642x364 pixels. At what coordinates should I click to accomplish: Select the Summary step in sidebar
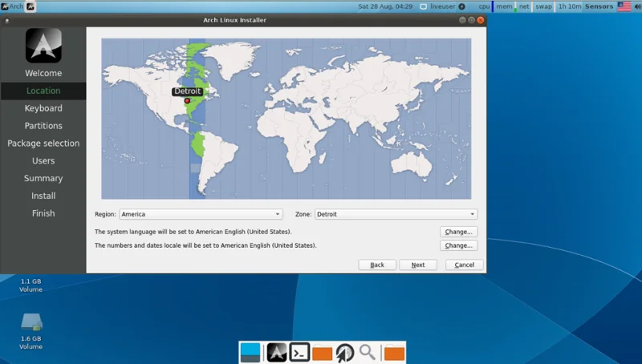click(x=43, y=178)
